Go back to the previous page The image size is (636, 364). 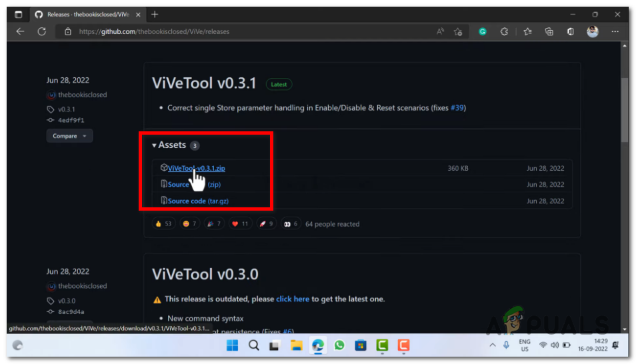coord(20,31)
